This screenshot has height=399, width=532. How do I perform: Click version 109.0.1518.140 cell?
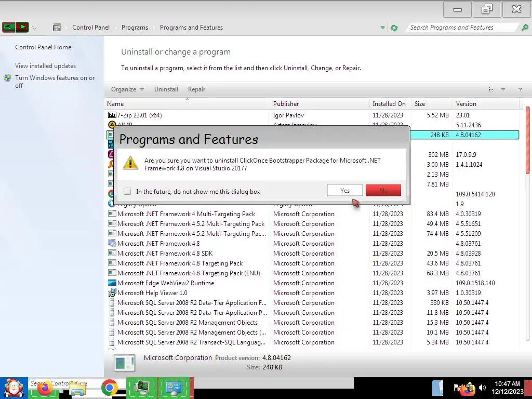coord(475,283)
